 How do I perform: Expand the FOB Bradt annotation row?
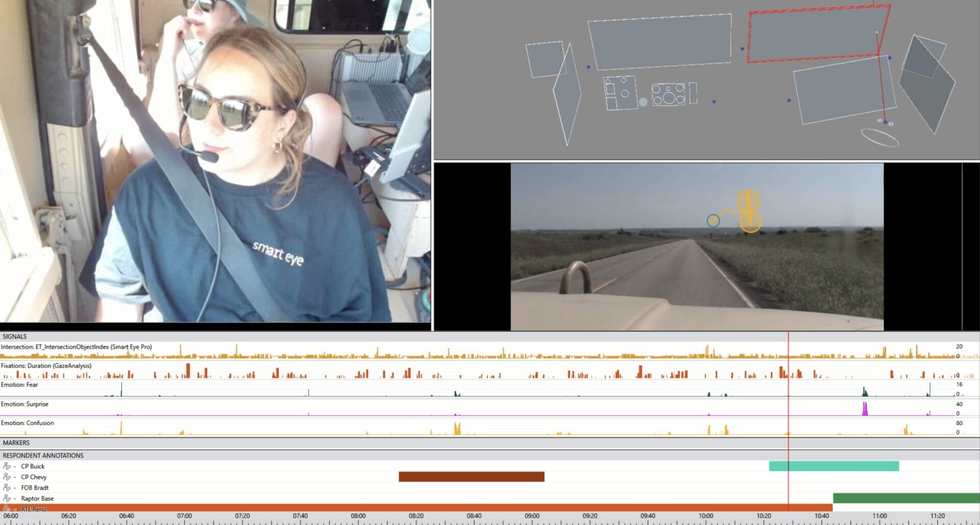pyautogui.click(x=15, y=488)
